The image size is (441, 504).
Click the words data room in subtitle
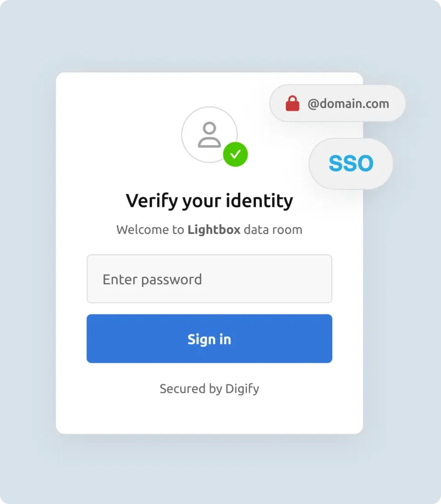click(x=273, y=229)
